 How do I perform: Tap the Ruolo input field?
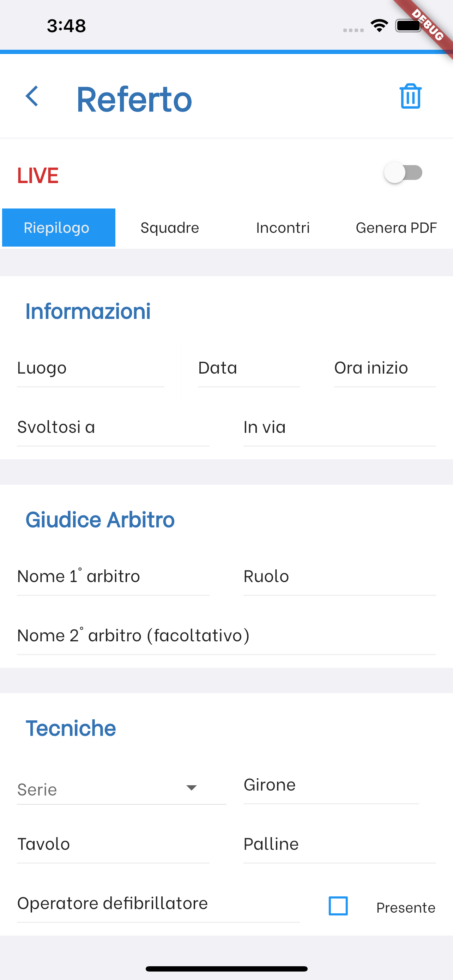coord(339,577)
